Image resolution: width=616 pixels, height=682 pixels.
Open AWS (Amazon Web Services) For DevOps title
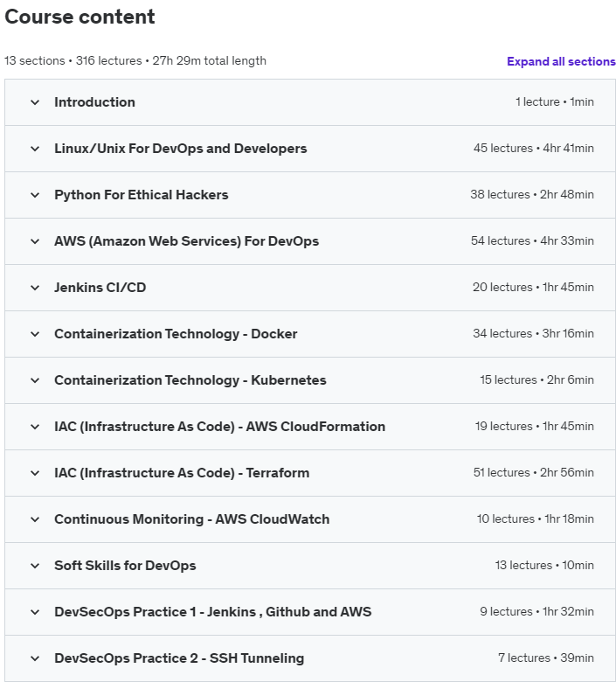click(x=186, y=241)
